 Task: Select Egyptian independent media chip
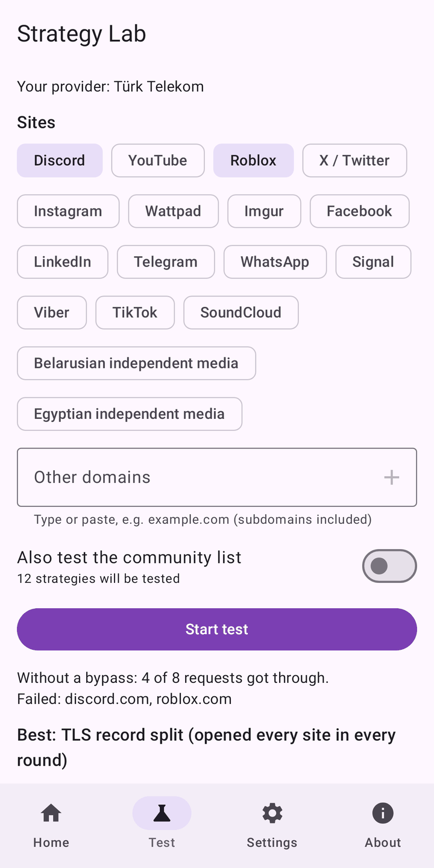coord(130,414)
